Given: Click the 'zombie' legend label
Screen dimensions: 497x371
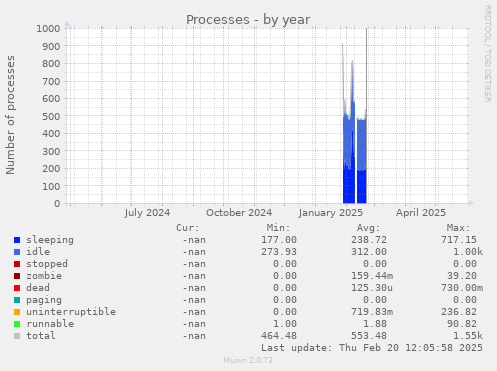Looking at the screenshot, I should coord(44,276).
